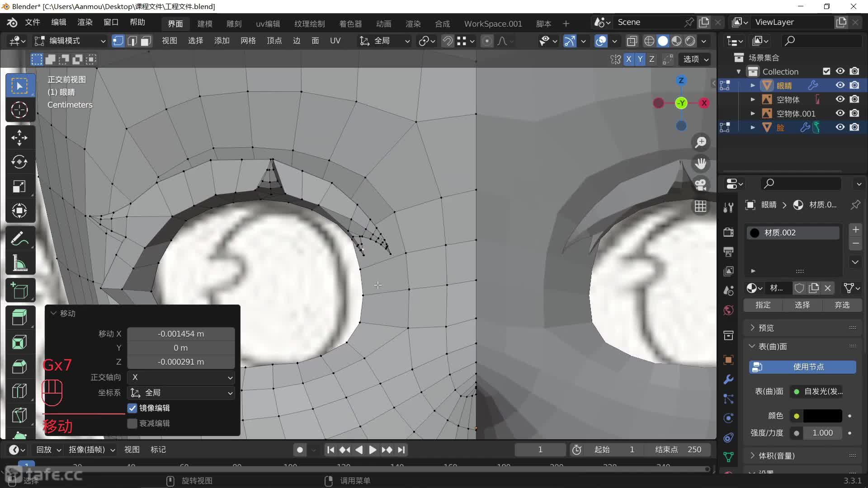Click the 移动 X value field
This screenshot has width=868, height=488.
click(181, 334)
